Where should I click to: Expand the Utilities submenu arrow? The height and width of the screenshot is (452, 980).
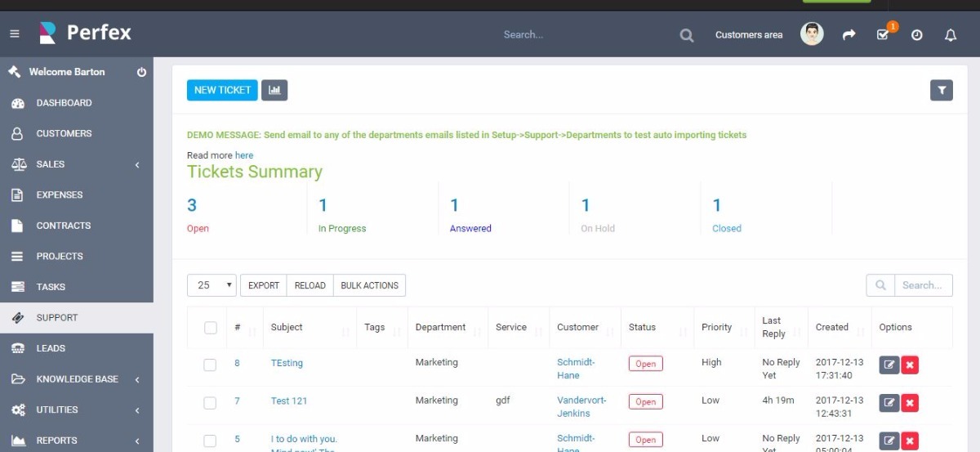[x=137, y=410]
